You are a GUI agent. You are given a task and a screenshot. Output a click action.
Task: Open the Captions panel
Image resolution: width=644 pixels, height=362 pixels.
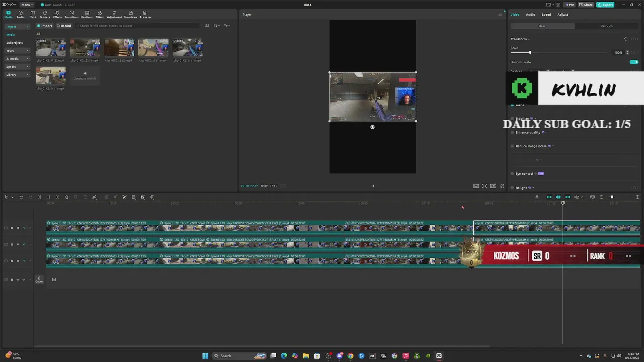click(87, 14)
